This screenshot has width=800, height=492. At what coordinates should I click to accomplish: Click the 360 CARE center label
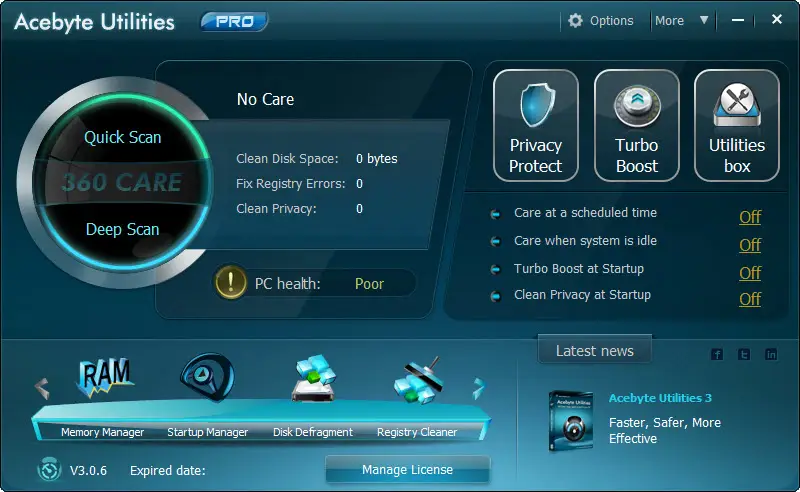[x=122, y=182]
